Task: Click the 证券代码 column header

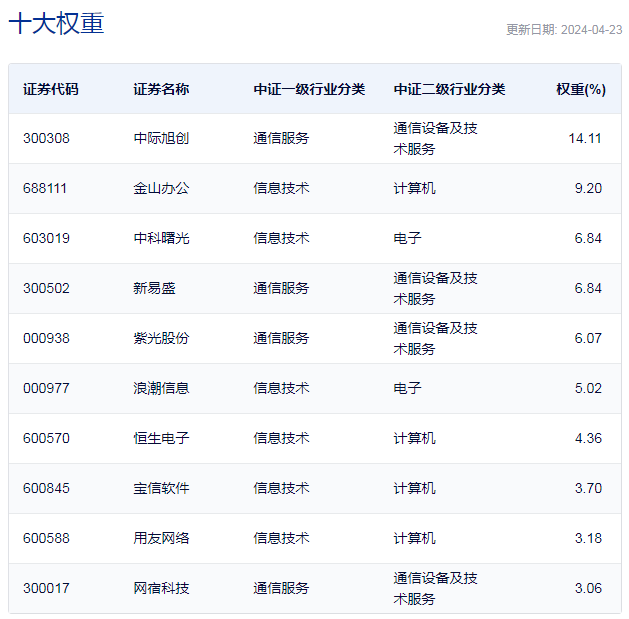Action: coord(51,89)
